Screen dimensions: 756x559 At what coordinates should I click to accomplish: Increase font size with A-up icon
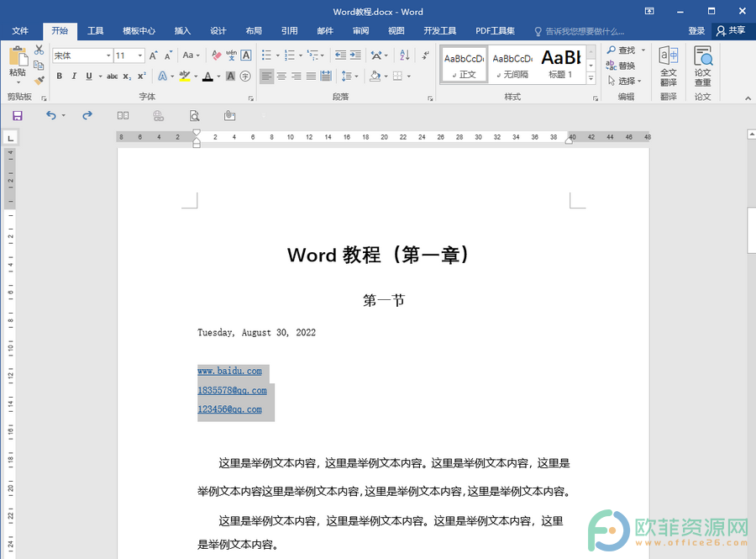[x=154, y=55]
